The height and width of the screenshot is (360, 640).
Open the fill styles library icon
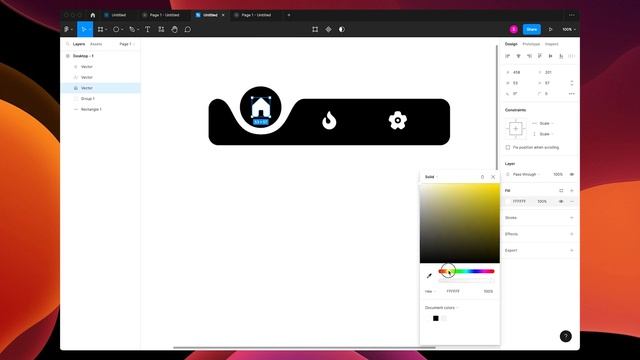(x=561, y=191)
